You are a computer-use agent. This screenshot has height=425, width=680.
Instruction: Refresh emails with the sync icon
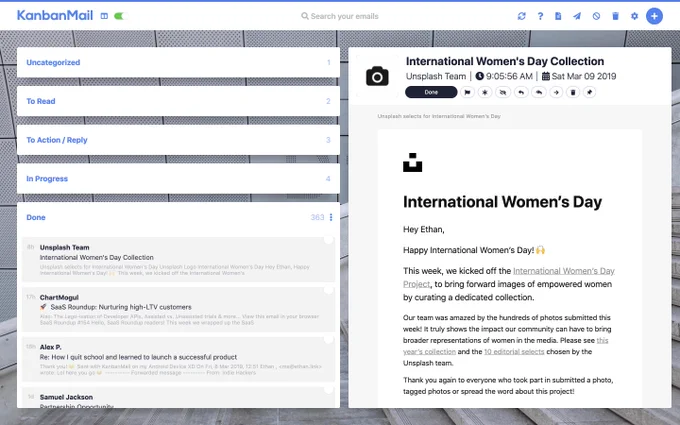click(x=521, y=16)
